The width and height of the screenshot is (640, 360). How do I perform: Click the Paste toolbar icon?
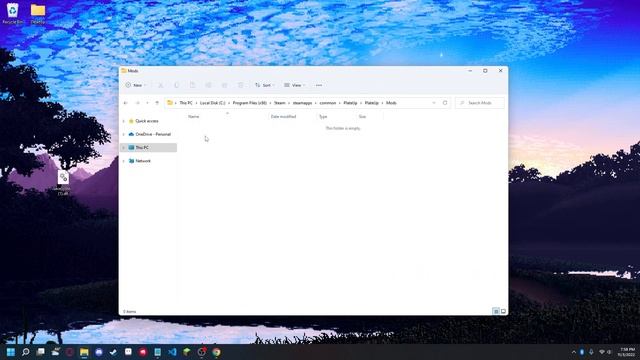(192, 85)
